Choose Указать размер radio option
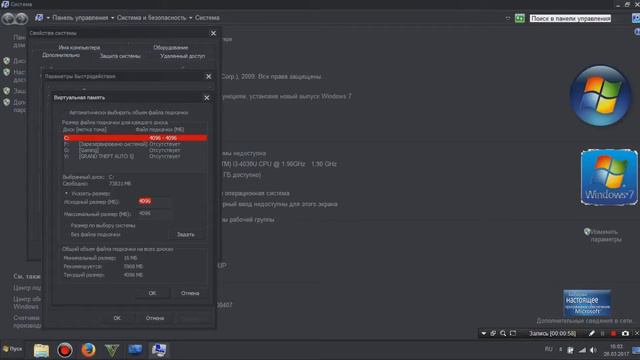 pos(87,193)
